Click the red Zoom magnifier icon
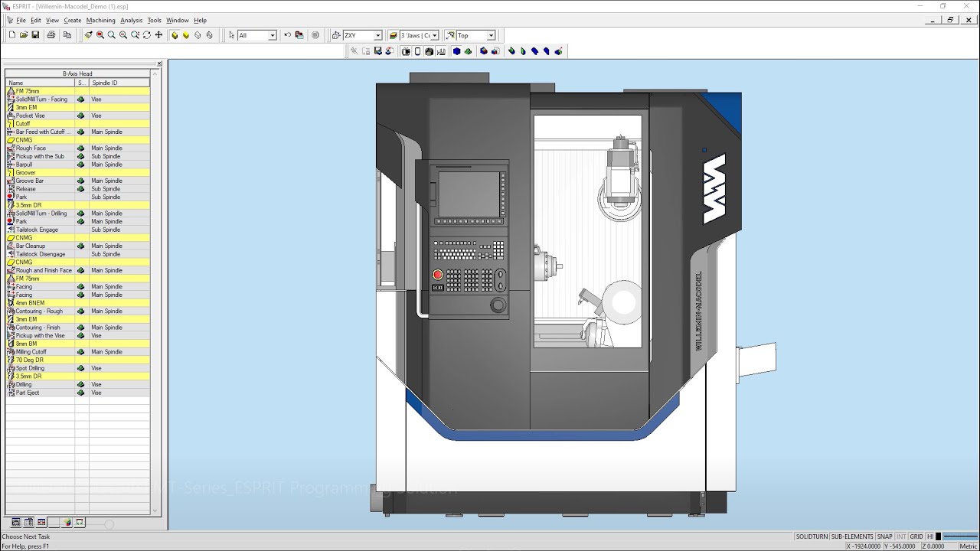The image size is (980, 551). point(100,35)
